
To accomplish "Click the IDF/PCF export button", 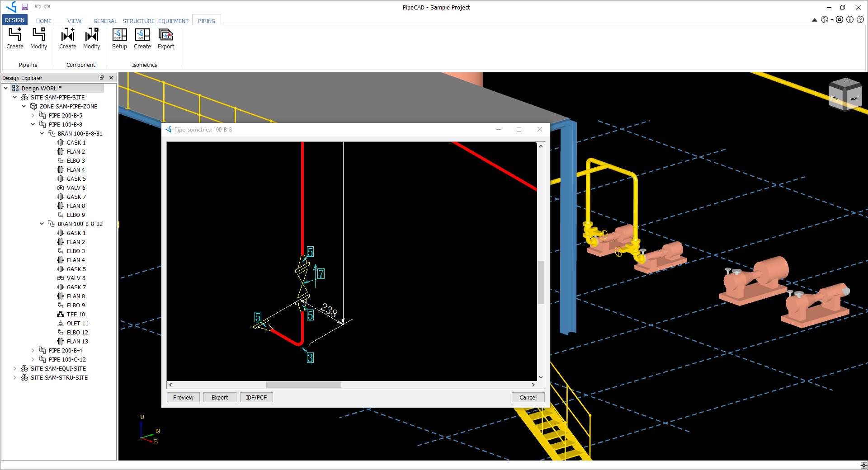I will 256,397.
